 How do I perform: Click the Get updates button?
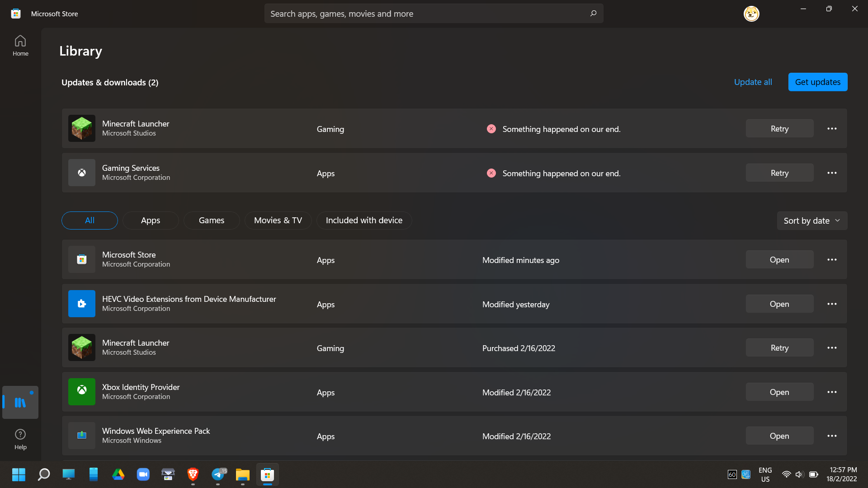click(x=818, y=82)
